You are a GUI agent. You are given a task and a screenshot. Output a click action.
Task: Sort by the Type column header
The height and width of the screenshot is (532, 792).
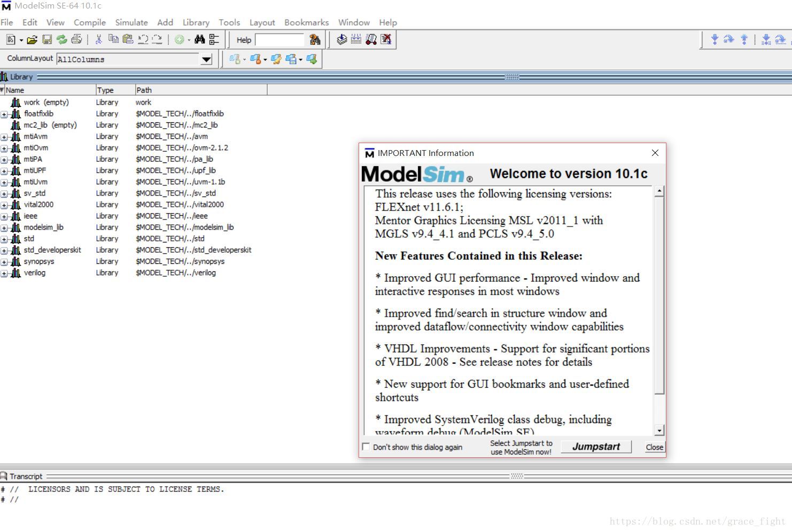pos(115,90)
